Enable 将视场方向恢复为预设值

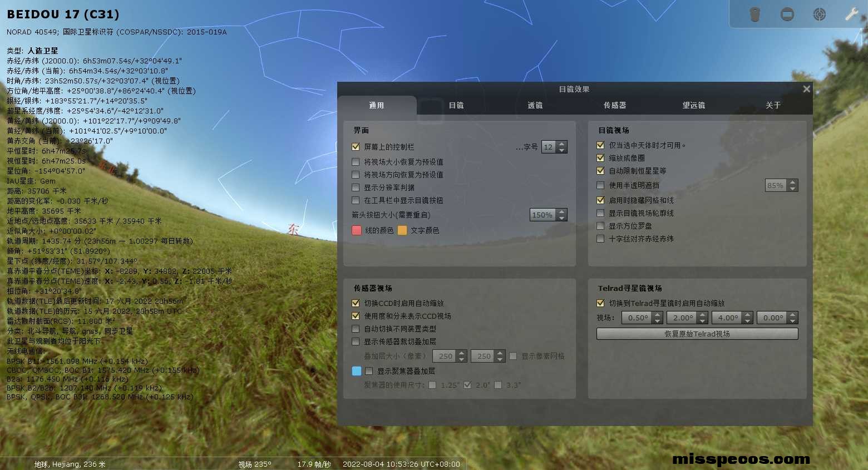[x=356, y=175]
